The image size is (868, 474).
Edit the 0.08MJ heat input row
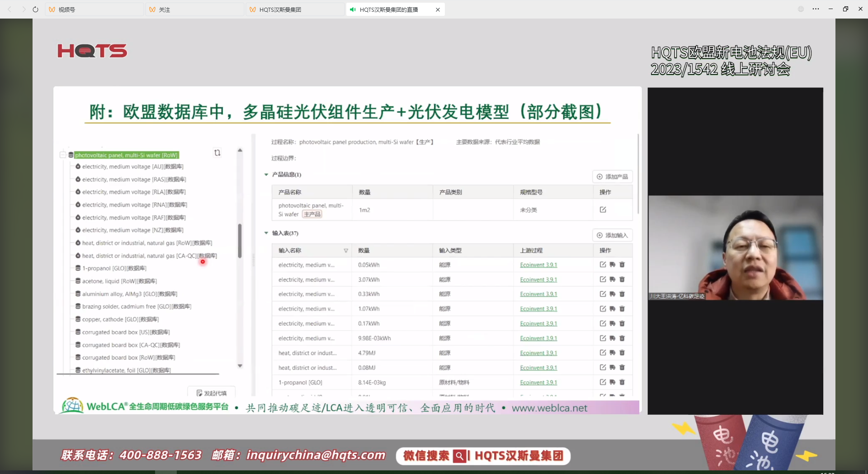coord(603,368)
